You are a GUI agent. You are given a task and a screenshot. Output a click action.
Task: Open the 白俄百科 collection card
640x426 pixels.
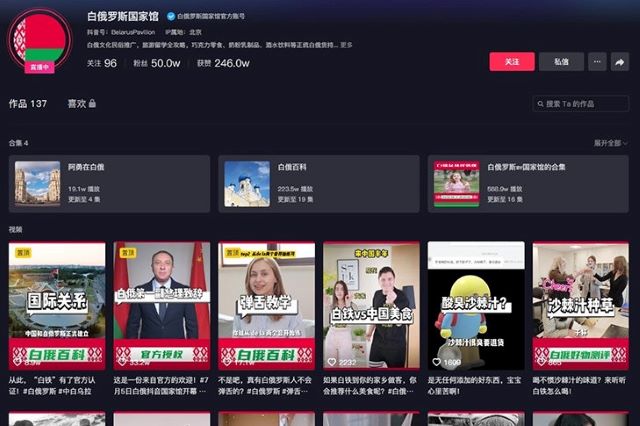[x=319, y=184]
